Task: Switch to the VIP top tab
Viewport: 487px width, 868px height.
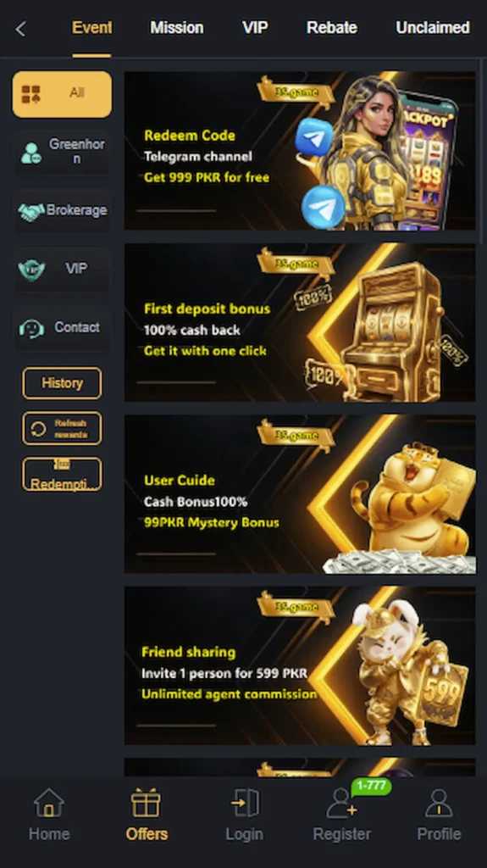Action: [255, 28]
